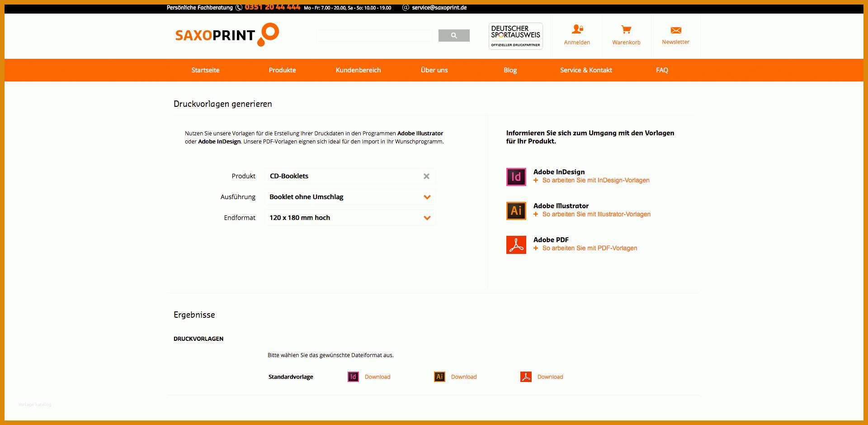Open the FAQ menu item
The image size is (868, 425).
click(x=662, y=70)
